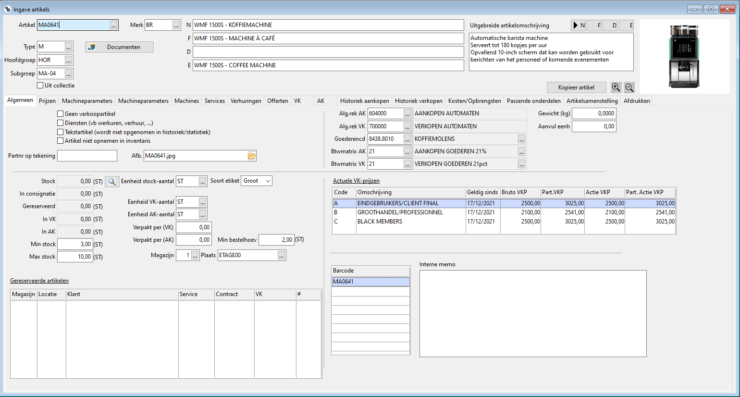Select the Historiek aankopen tab

pyautogui.click(x=364, y=101)
